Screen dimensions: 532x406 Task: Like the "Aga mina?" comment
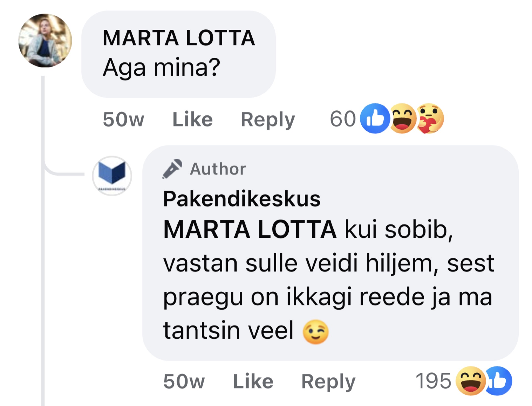(x=193, y=119)
